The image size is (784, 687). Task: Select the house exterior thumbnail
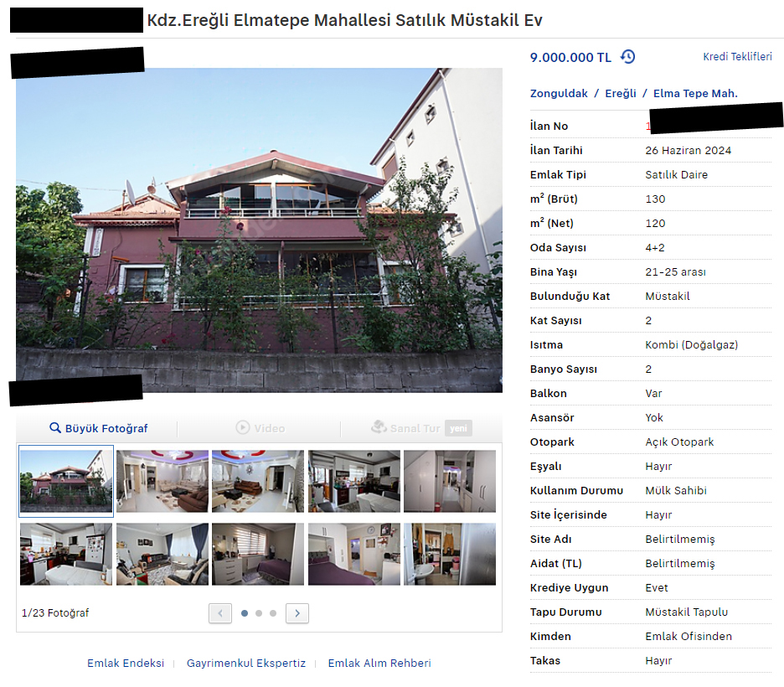point(66,481)
